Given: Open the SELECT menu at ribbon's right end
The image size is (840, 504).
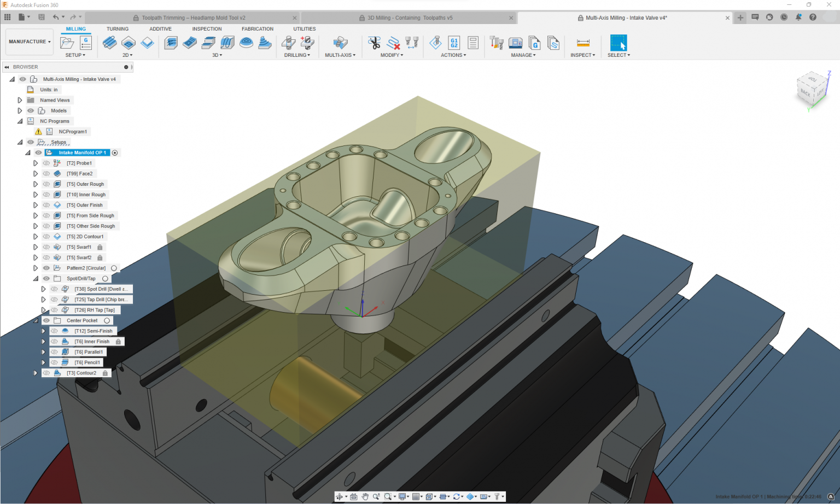Looking at the screenshot, I should (619, 55).
